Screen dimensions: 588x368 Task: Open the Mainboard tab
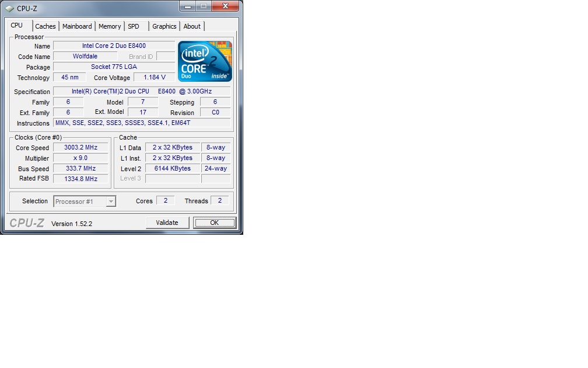(x=77, y=26)
